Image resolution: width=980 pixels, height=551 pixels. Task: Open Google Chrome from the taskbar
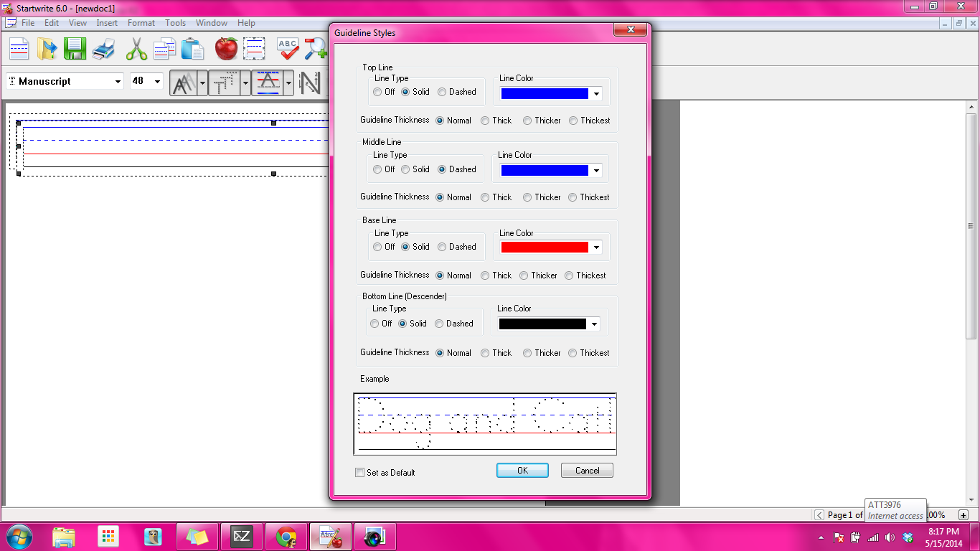(286, 537)
